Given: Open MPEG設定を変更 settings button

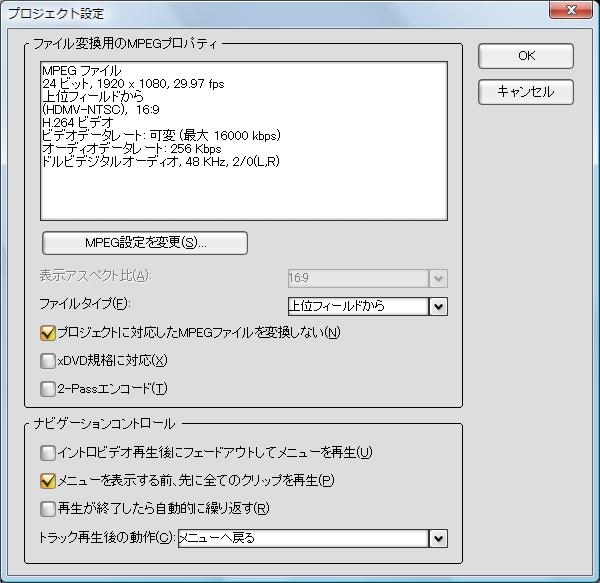Looking at the screenshot, I should (x=145, y=243).
